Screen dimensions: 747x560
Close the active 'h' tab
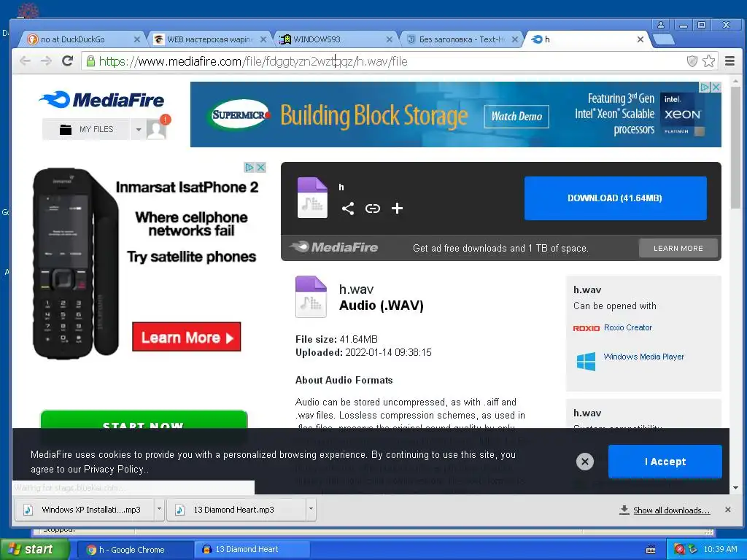click(x=640, y=39)
